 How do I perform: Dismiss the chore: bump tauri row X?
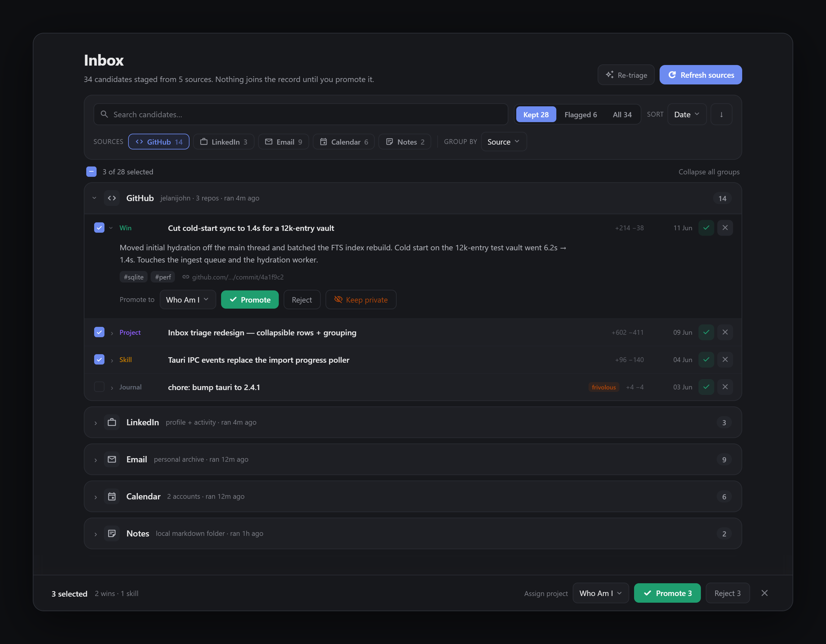725,387
